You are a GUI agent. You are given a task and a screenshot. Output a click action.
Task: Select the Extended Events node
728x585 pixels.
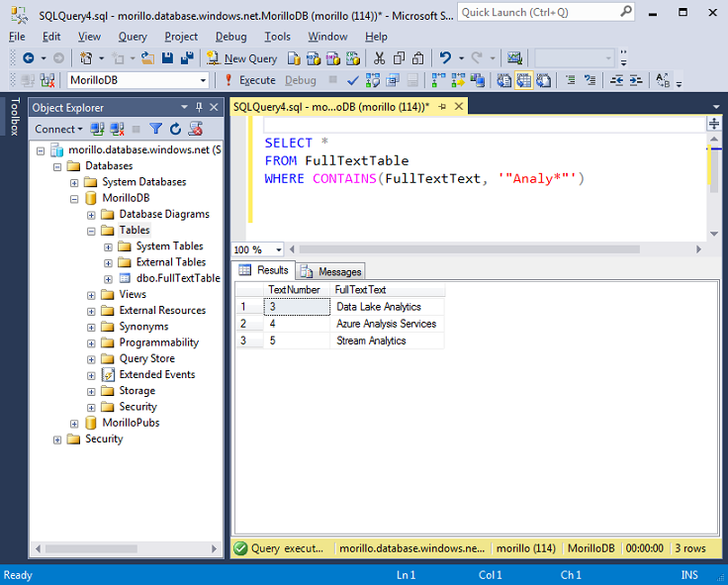pyautogui.click(x=157, y=374)
